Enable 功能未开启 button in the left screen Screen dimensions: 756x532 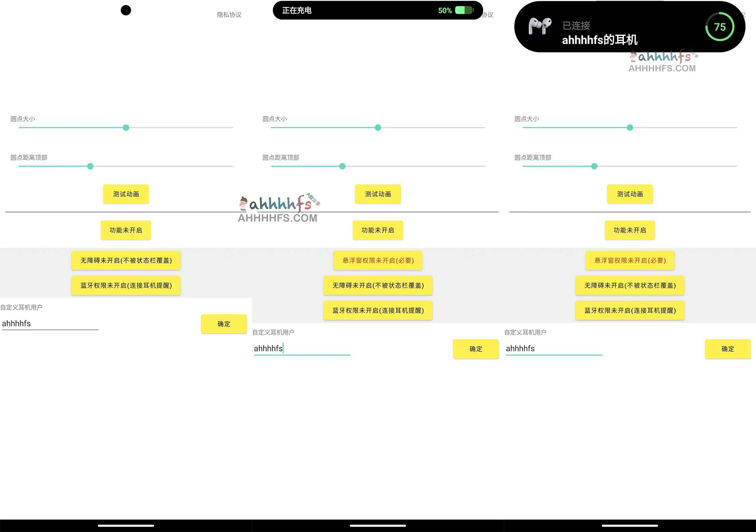click(126, 230)
